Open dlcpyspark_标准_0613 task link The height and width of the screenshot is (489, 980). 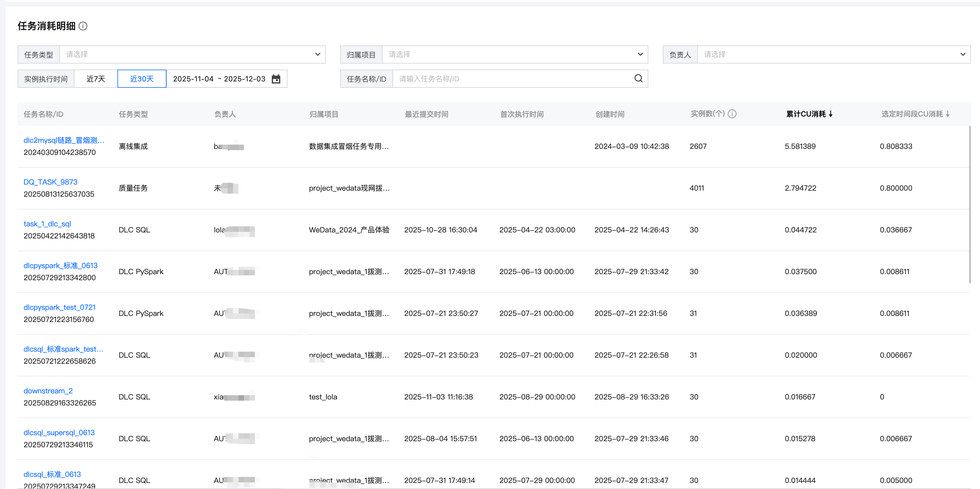tap(61, 265)
